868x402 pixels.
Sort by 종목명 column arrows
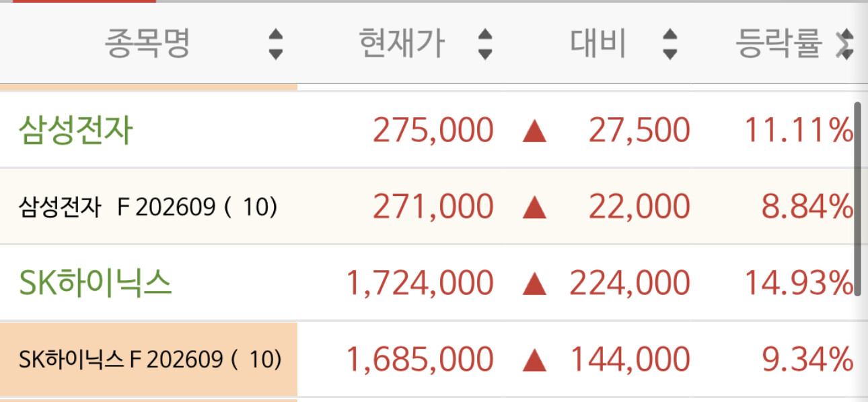point(276,45)
